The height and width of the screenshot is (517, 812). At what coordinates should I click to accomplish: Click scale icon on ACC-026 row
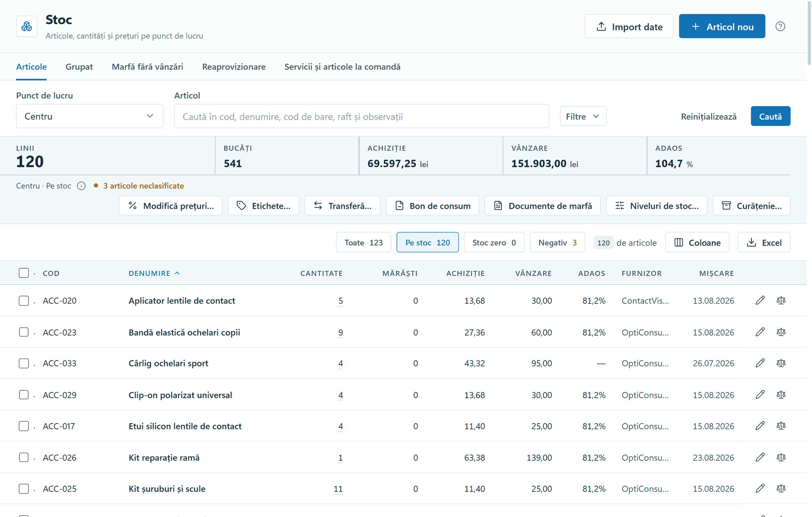pyautogui.click(x=781, y=457)
